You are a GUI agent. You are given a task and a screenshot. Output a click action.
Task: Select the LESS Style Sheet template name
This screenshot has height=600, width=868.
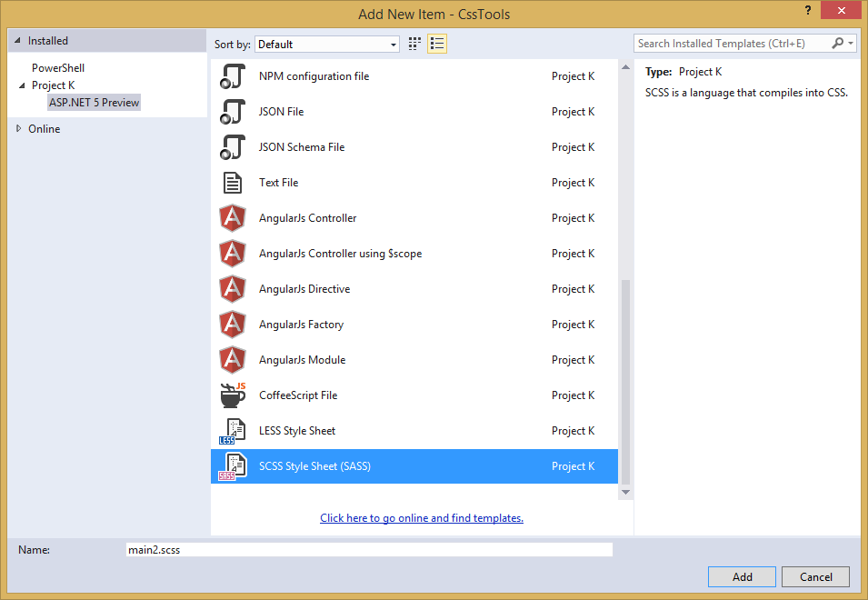click(297, 431)
